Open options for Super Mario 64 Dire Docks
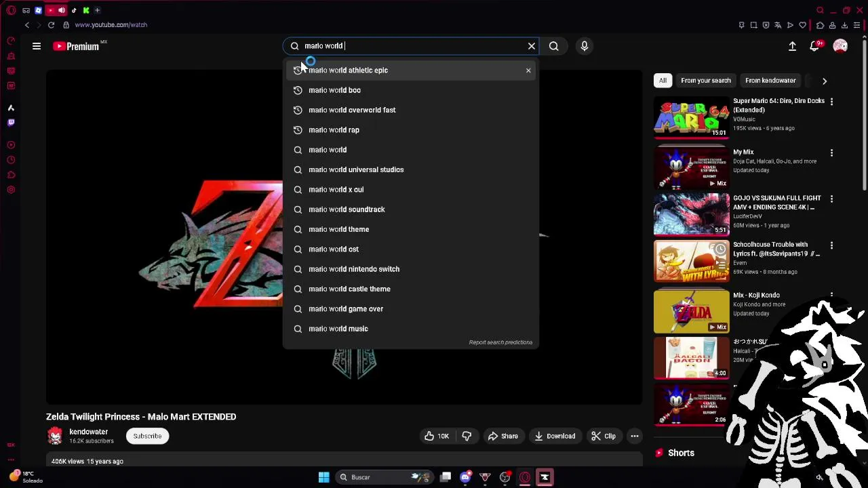The height and width of the screenshot is (488, 868). 831,102
